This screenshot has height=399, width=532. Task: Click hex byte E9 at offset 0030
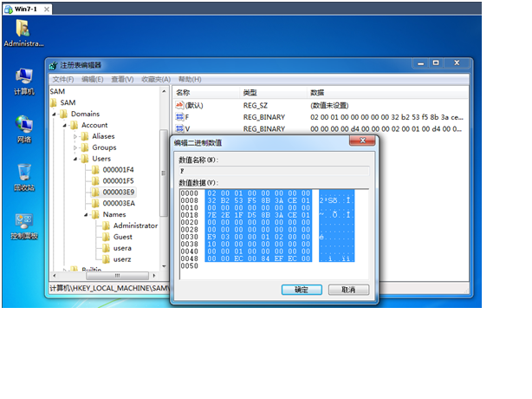coord(211,237)
